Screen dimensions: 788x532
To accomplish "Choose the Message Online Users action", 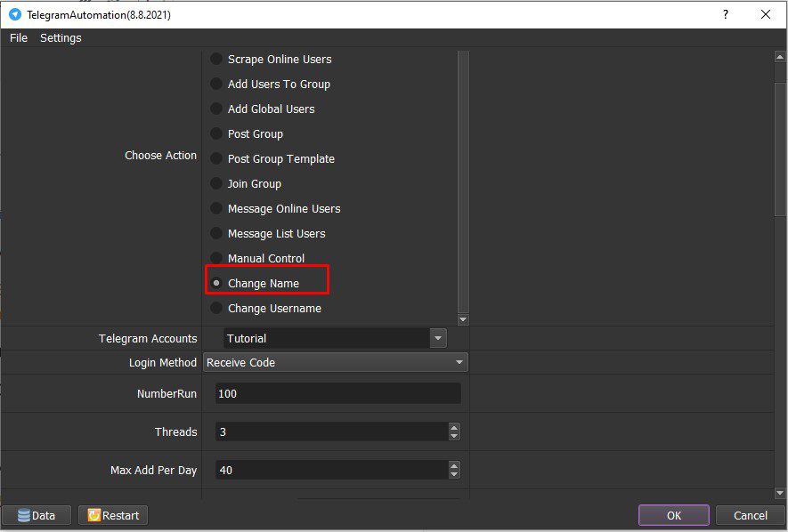I will [216, 208].
